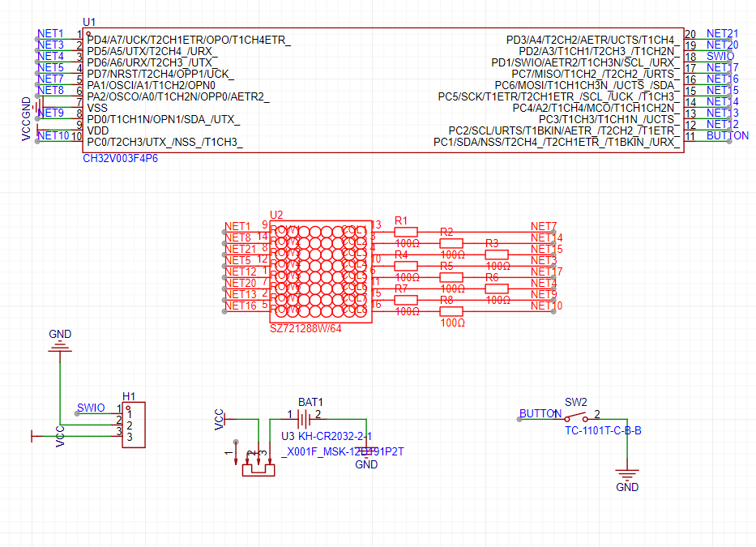The width and height of the screenshot is (756, 547).
Task: Click the TC-1101T-C-B-B part label
Action: [x=603, y=430]
